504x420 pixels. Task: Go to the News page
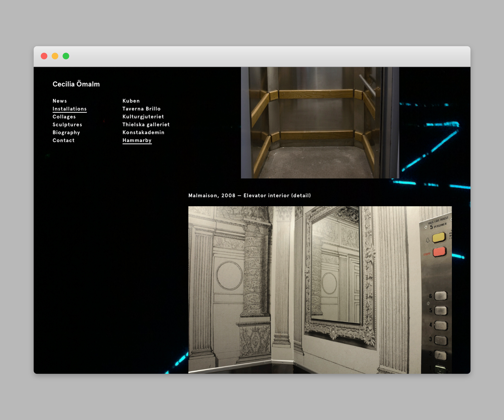click(x=60, y=101)
